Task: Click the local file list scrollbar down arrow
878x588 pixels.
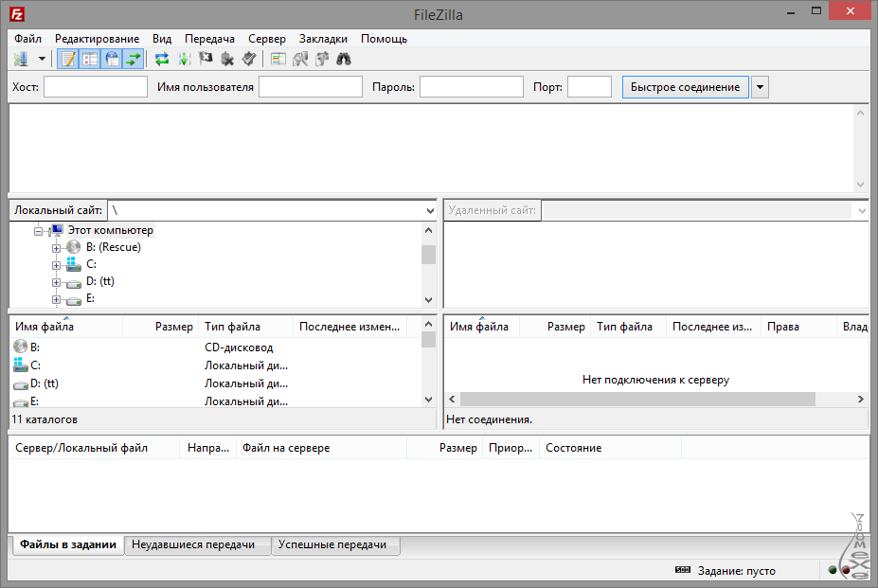Action: point(429,400)
